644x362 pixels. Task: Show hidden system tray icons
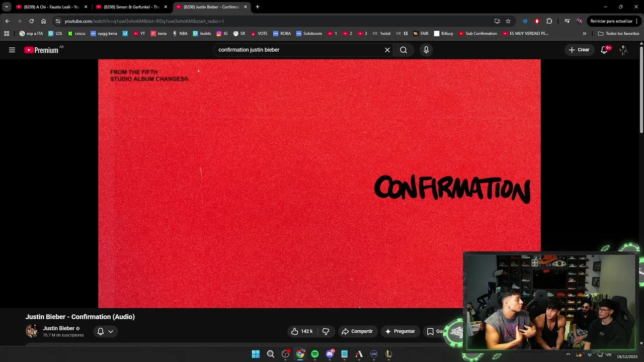pos(568,354)
